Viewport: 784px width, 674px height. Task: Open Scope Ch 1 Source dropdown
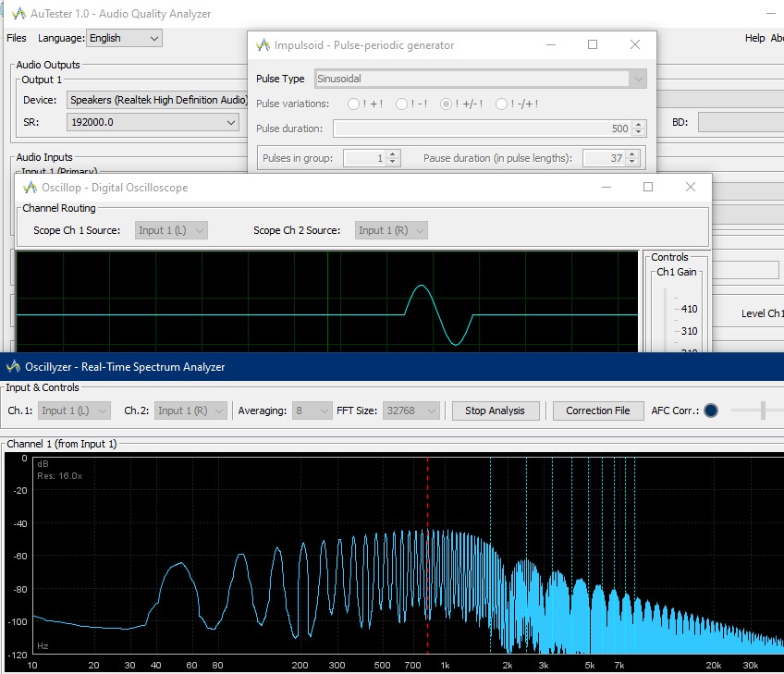coord(171,230)
